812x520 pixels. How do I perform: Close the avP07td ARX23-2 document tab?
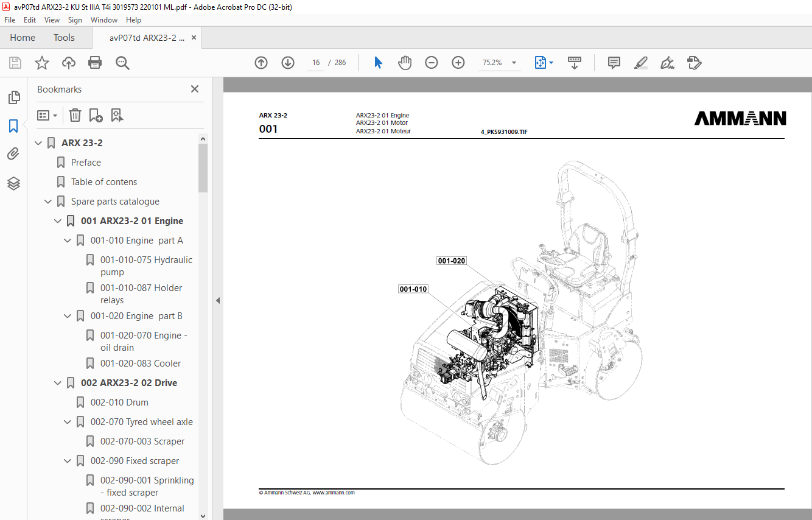194,38
